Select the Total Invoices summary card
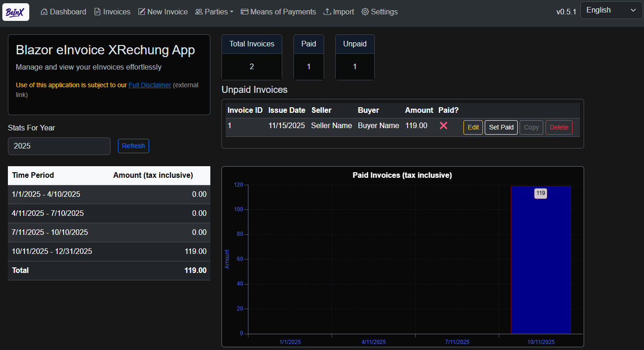This screenshot has height=350, width=644. pyautogui.click(x=252, y=57)
